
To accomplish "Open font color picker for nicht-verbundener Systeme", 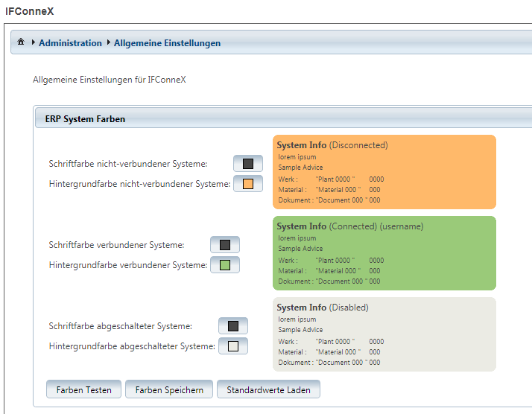I will [248, 164].
